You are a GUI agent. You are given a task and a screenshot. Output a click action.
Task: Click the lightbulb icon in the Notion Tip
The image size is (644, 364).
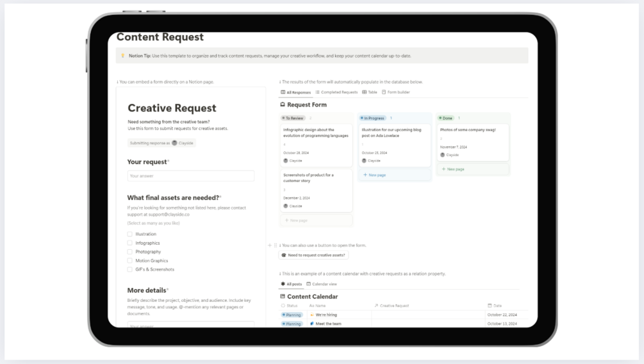click(x=122, y=56)
